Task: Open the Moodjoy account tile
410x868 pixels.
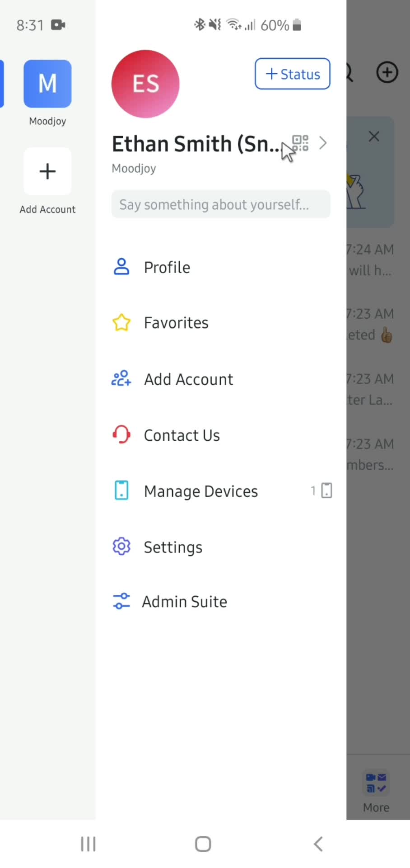Action: pos(47,84)
